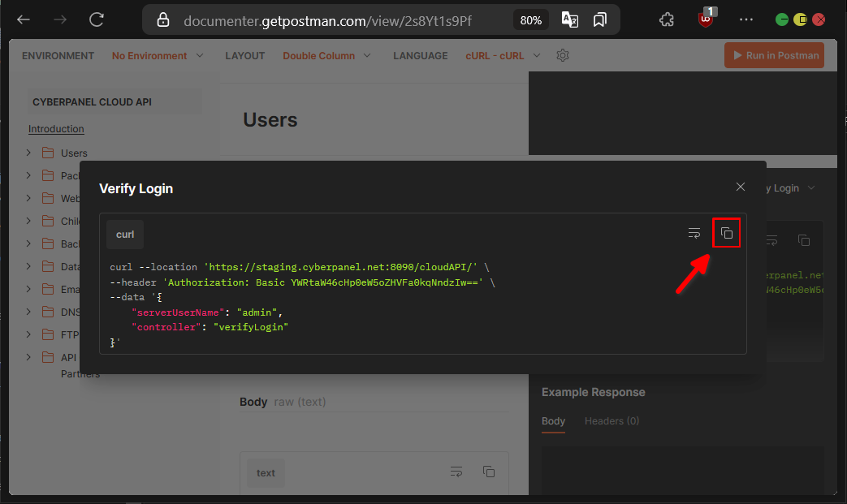This screenshot has width=847, height=504.
Task: Click the CYBERPANEL CLOUD API title
Action: (92, 102)
